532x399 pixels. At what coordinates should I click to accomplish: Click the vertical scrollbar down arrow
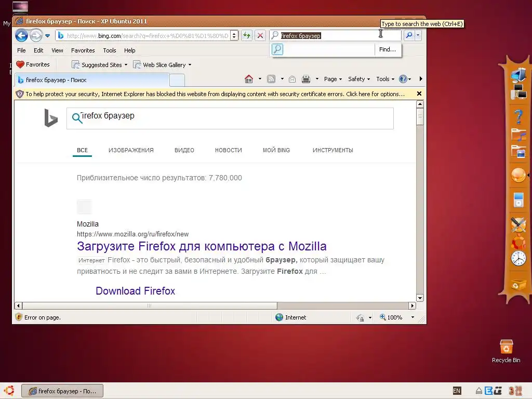pos(420,298)
